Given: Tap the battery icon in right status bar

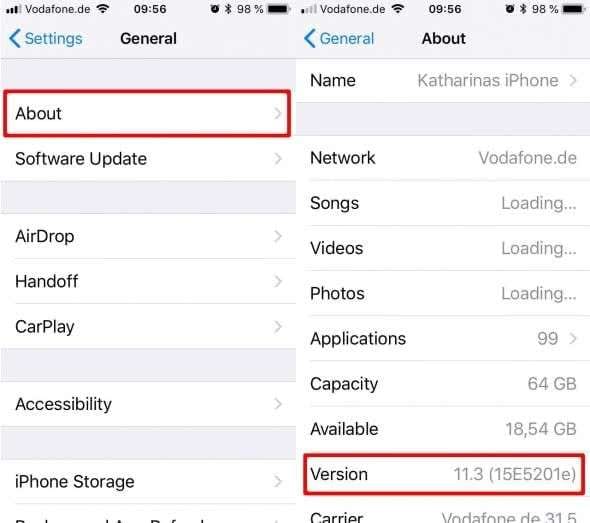Looking at the screenshot, I should point(574,9).
